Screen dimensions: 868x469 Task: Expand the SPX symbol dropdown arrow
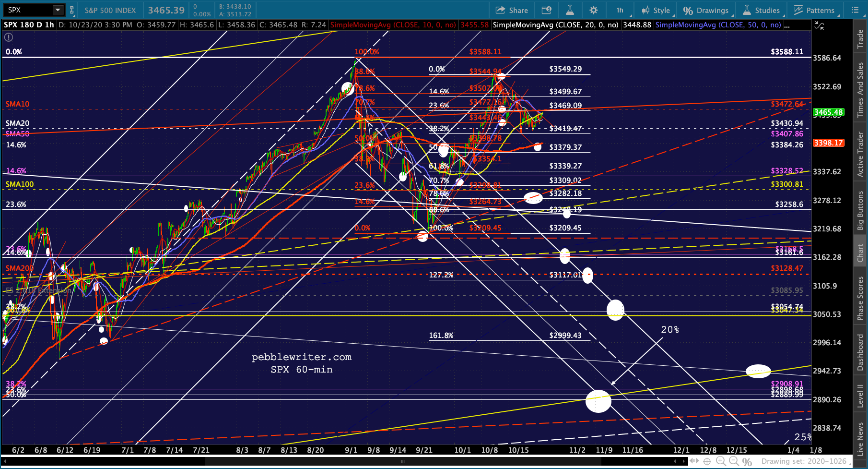[x=58, y=10]
